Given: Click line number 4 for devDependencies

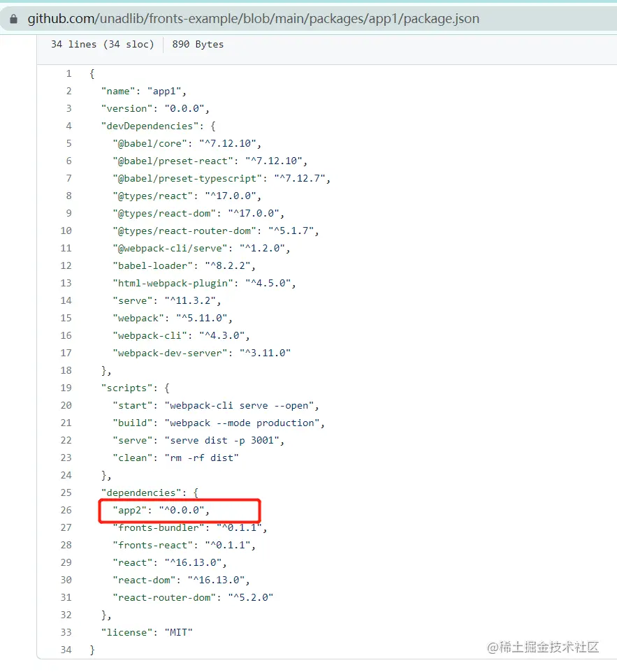Looking at the screenshot, I should [x=68, y=126].
